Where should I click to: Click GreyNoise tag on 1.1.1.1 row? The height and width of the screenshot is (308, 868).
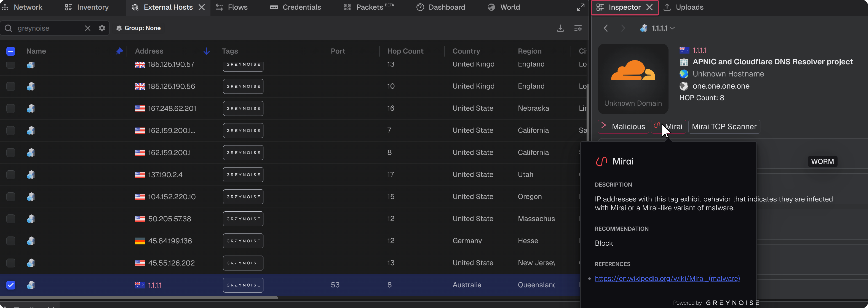[243, 285]
